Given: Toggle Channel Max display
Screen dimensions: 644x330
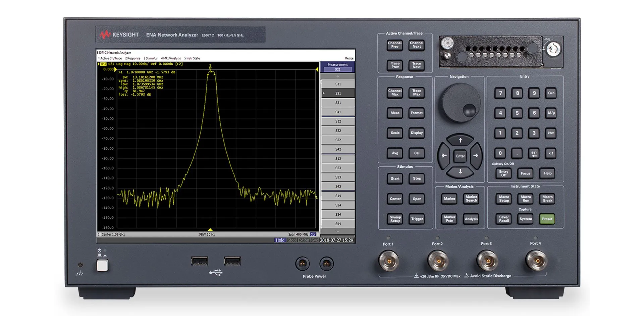Looking at the screenshot, I should pyautogui.click(x=394, y=93).
